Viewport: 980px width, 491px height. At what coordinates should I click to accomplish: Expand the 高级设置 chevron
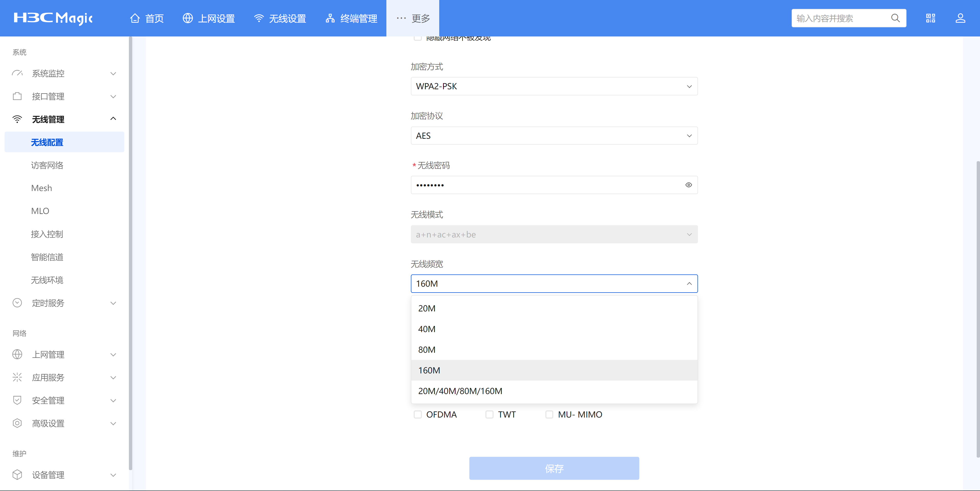[x=113, y=423]
